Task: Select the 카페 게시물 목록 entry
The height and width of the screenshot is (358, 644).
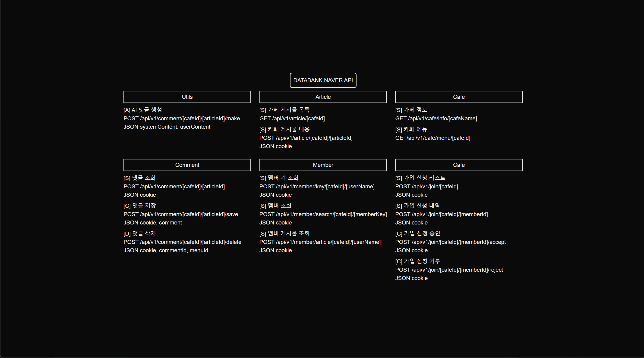Action: 284,110
